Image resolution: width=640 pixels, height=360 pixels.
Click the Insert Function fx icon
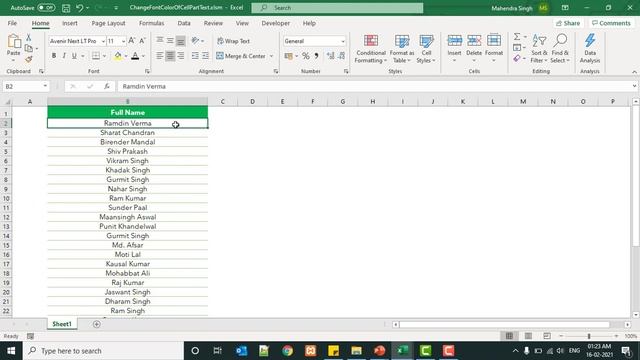107,86
